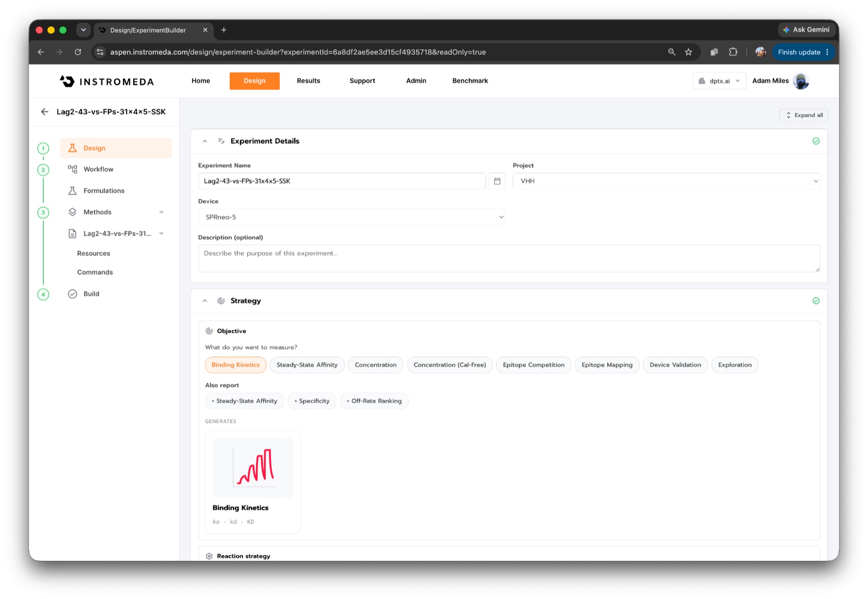868x599 pixels.
Task: Open the Device dropdown showing SPRneo-5
Action: click(x=352, y=218)
